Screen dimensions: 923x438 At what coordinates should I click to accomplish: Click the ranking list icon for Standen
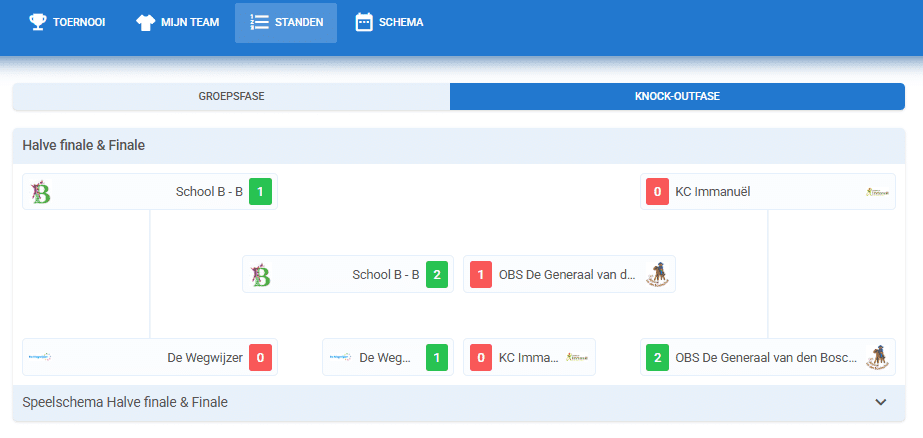tap(259, 22)
